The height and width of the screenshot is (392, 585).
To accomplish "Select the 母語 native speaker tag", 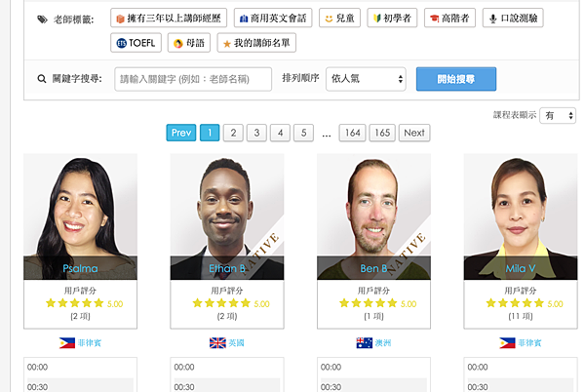I will [x=189, y=43].
